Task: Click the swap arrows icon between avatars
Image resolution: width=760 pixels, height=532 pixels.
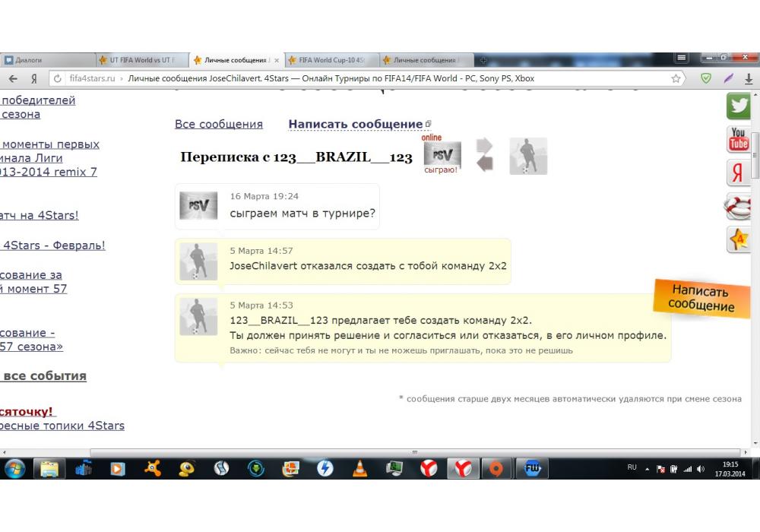Action: (x=484, y=154)
